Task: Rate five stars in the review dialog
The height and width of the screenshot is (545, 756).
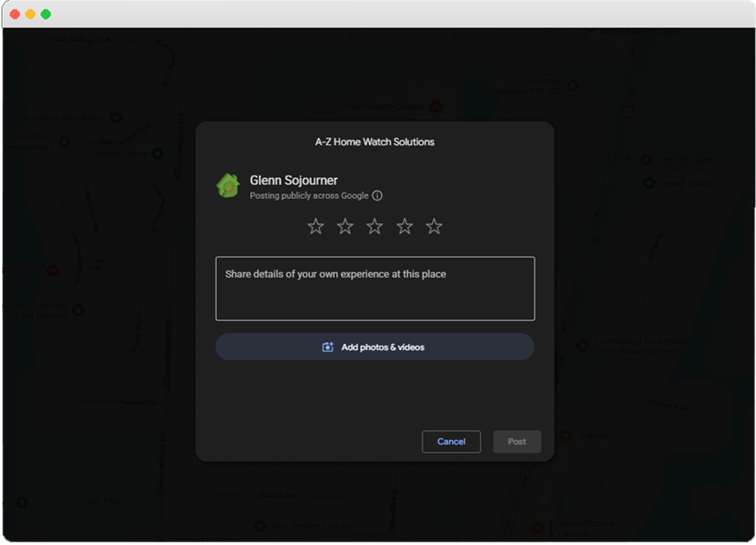Action: click(434, 226)
